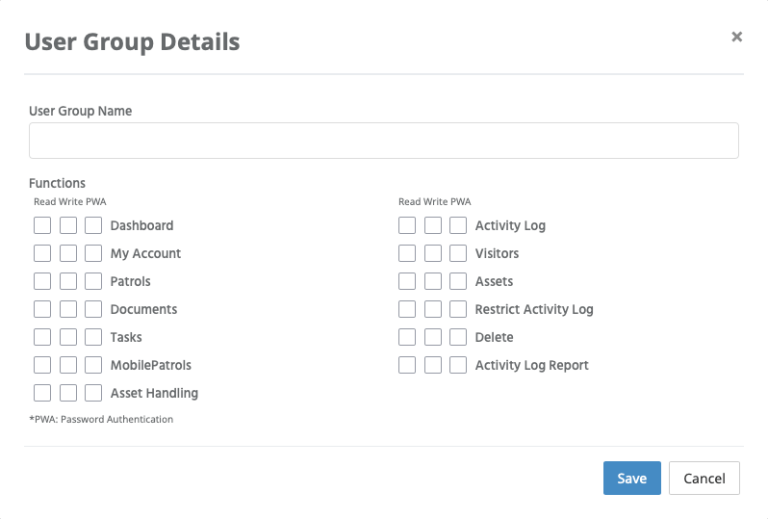Check the Write box for Delete
Viewport: 768px width, 519px height.
coord(433,337)
